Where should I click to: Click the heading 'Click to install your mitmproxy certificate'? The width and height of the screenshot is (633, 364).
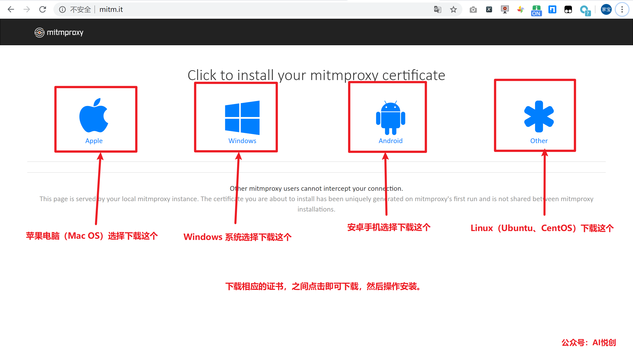[316, 75]
